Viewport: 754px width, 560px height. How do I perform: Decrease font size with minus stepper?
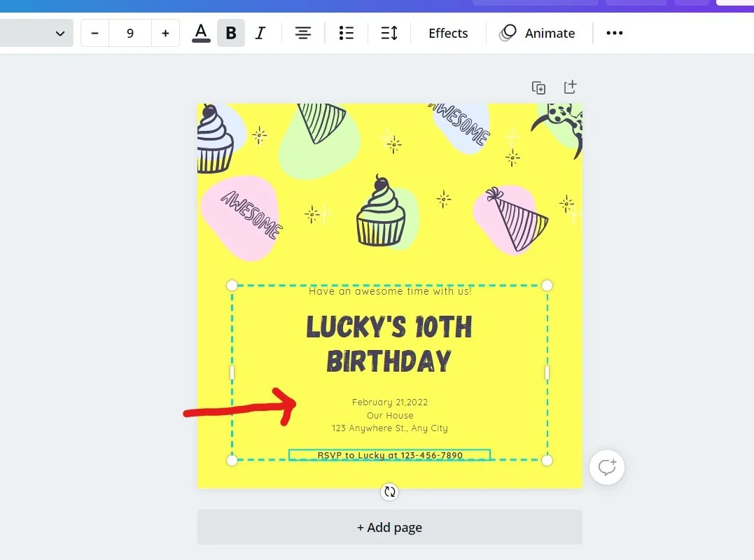click(95, 32)
